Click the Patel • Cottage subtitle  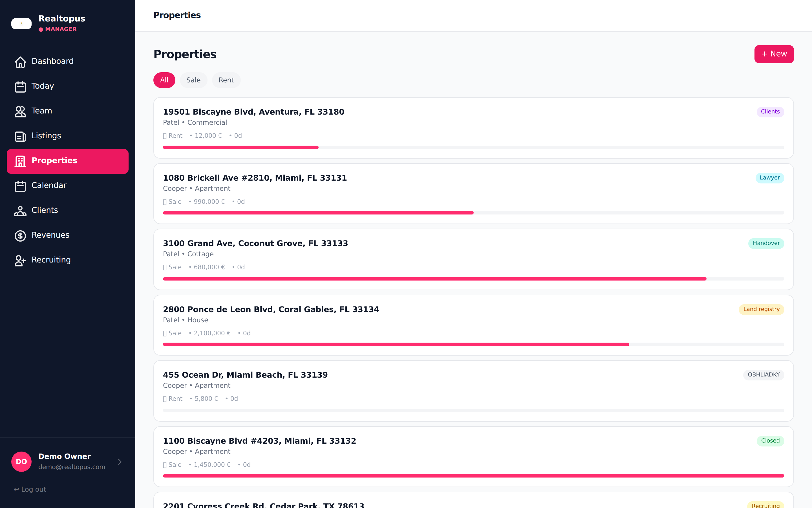coord(188,254)
